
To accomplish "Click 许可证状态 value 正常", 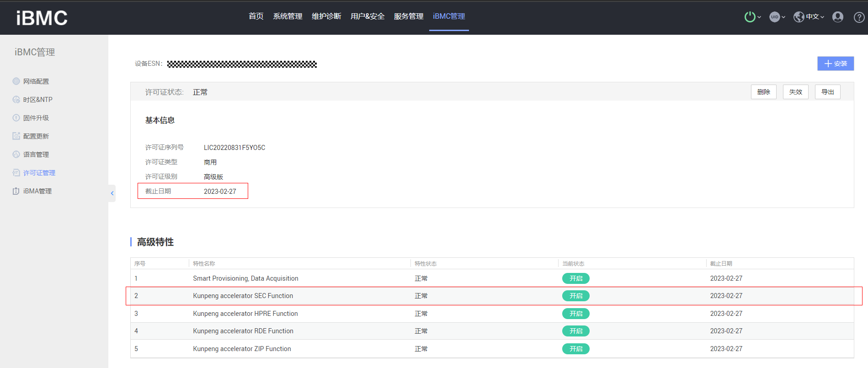I will point(200,92).
